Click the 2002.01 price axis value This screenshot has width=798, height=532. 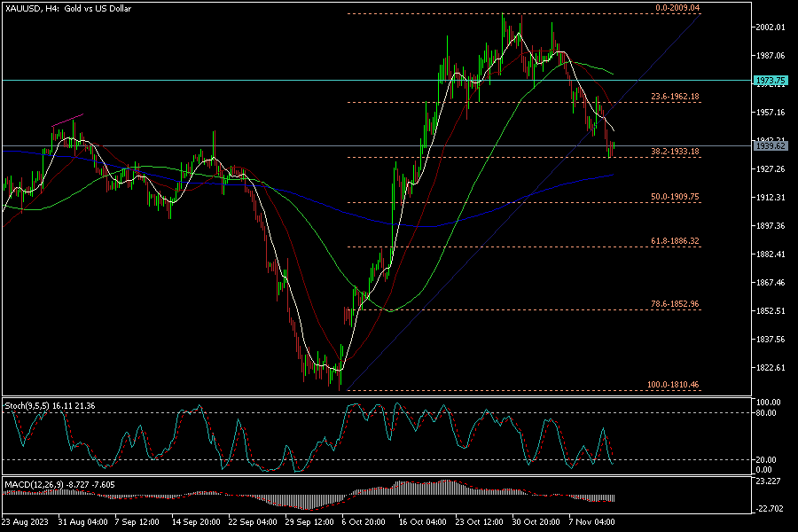(x=770, y=27)
